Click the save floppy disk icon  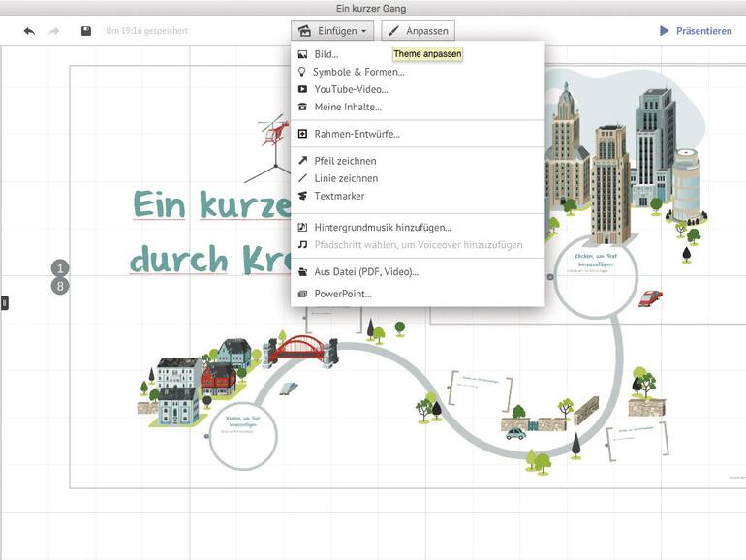pos(86,31)
